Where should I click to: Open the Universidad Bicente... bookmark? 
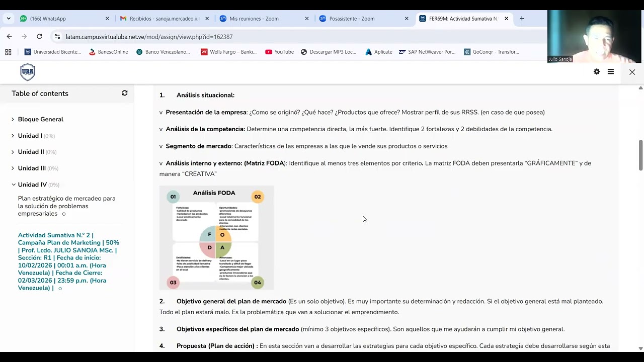pyautogui.click(x=53, y=52)
